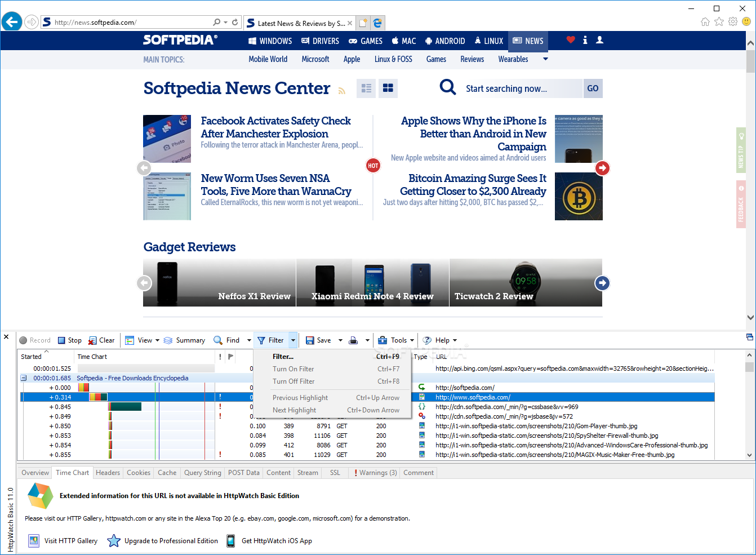Viewport: 756px width, 555px height.
Task: Click the Softpedia search magnifier icon
Action: point(448,87)
